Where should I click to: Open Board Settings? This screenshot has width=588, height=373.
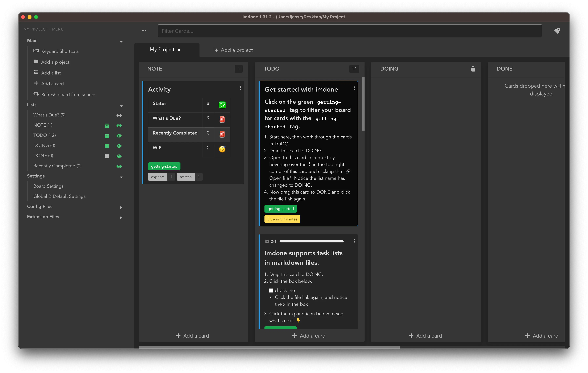[48, 186]
